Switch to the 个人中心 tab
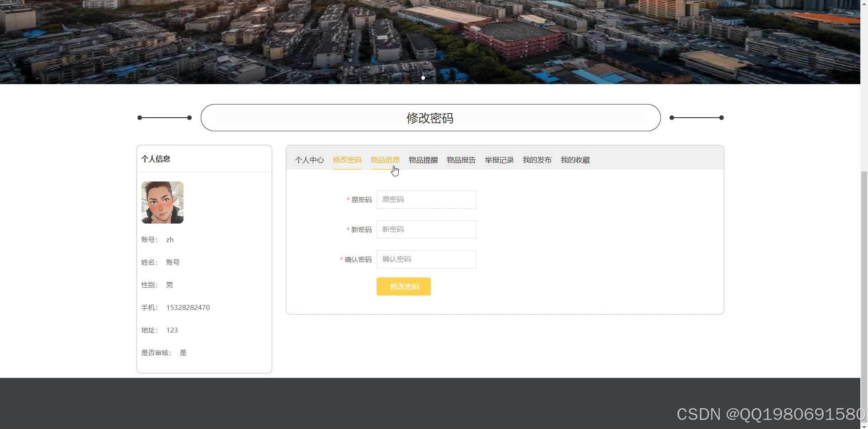Image resolution: width=868 pixels, height=429 pixels. pos(309,159)
